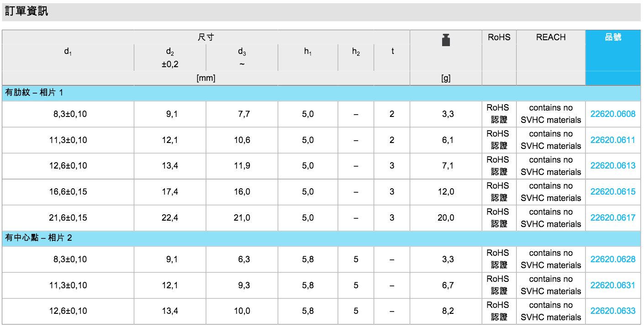
Task: Open part number 22620.0608 link
Action: 612,114
